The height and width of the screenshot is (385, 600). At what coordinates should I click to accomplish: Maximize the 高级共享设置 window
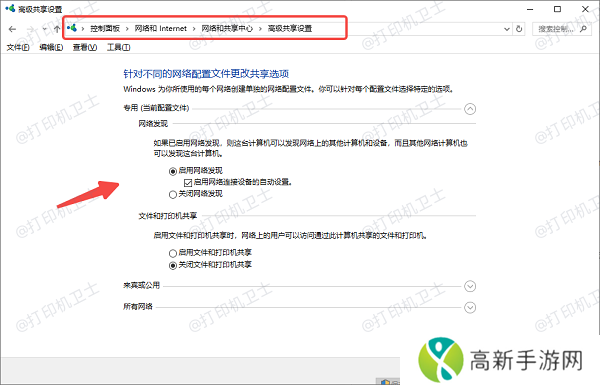coord(558,9)
